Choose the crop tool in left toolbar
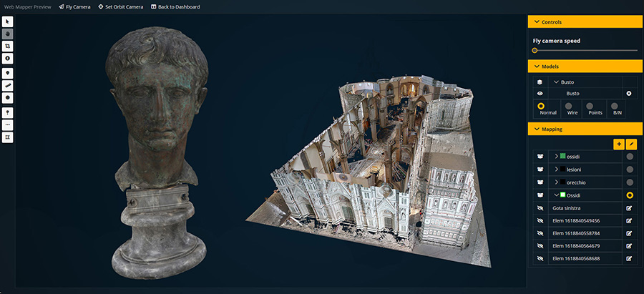The height and width of the screenshot is (294, 644). (7, 46)
